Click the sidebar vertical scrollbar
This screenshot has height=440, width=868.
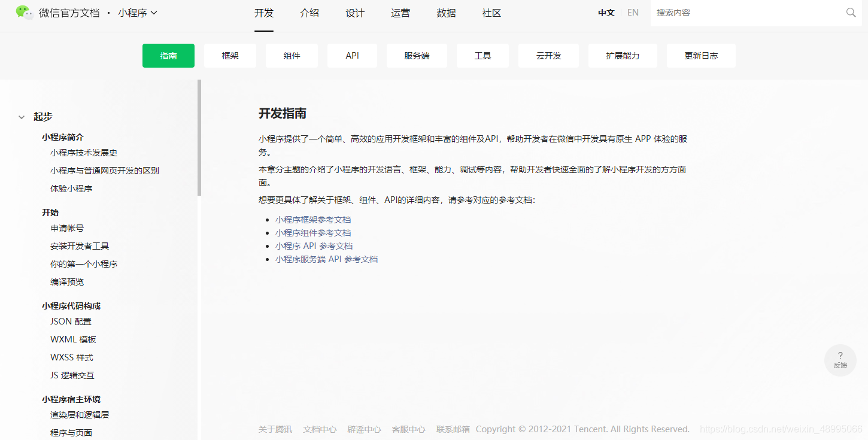tap(199, 138)
